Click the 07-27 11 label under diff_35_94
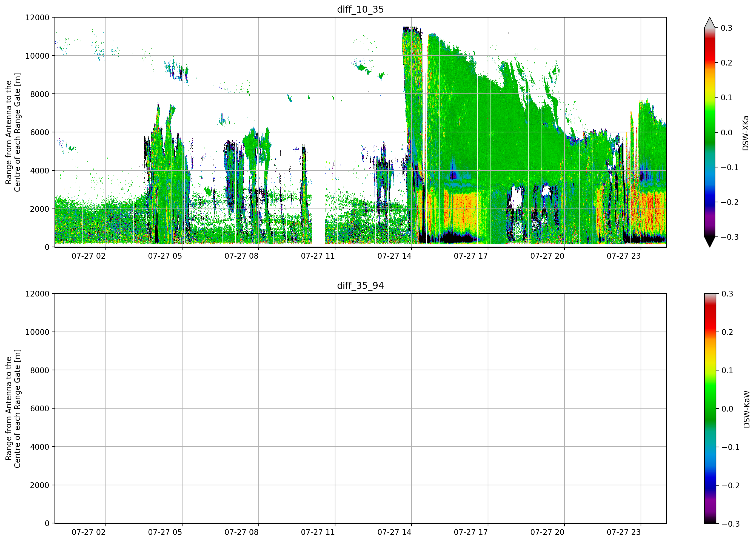This screenshot has height=542, width=756. click(318, 532)
